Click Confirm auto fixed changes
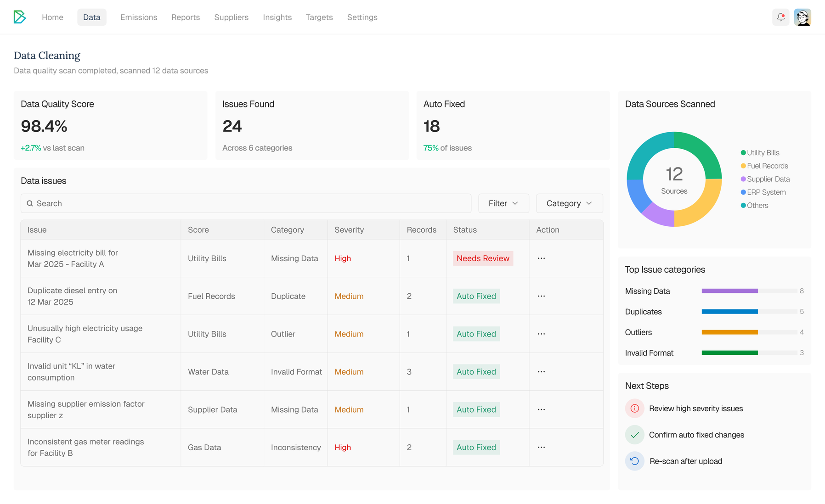 click(x=696, y=435)
